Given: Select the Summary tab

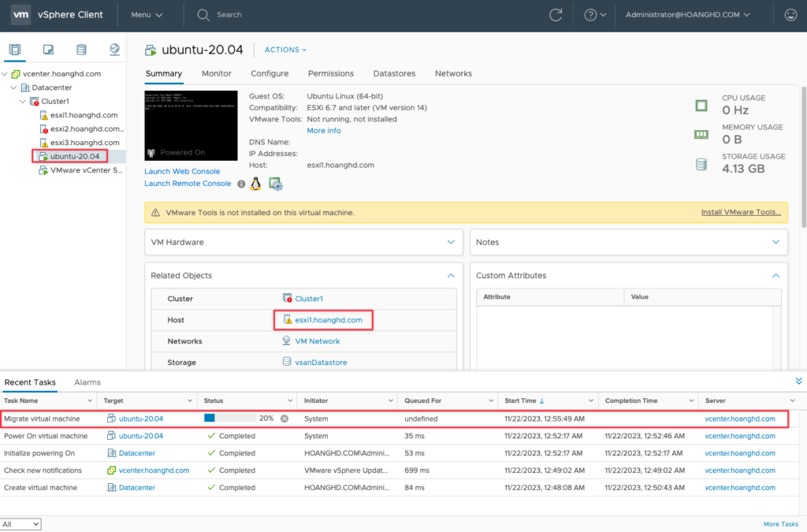Looking at the screenshot, I should 164,73.
